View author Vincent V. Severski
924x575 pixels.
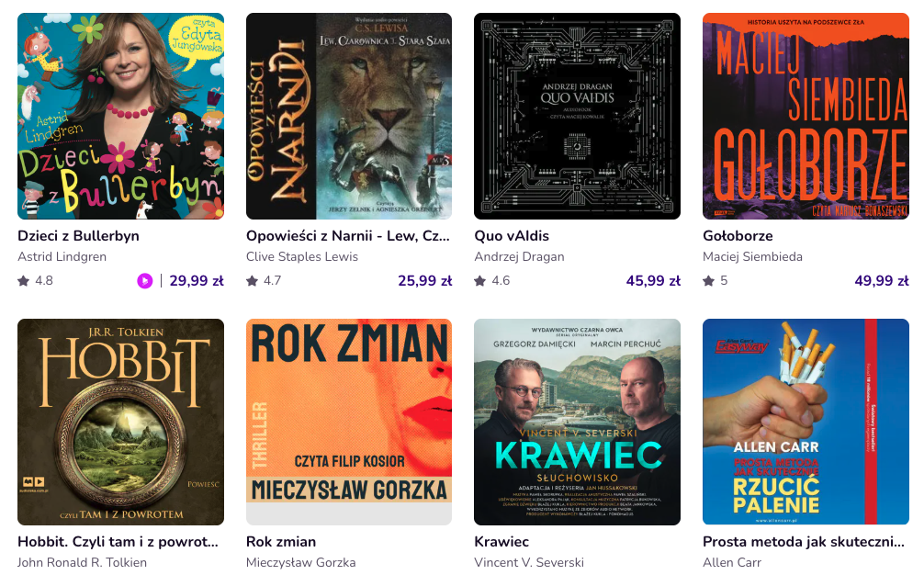[529, 562]
